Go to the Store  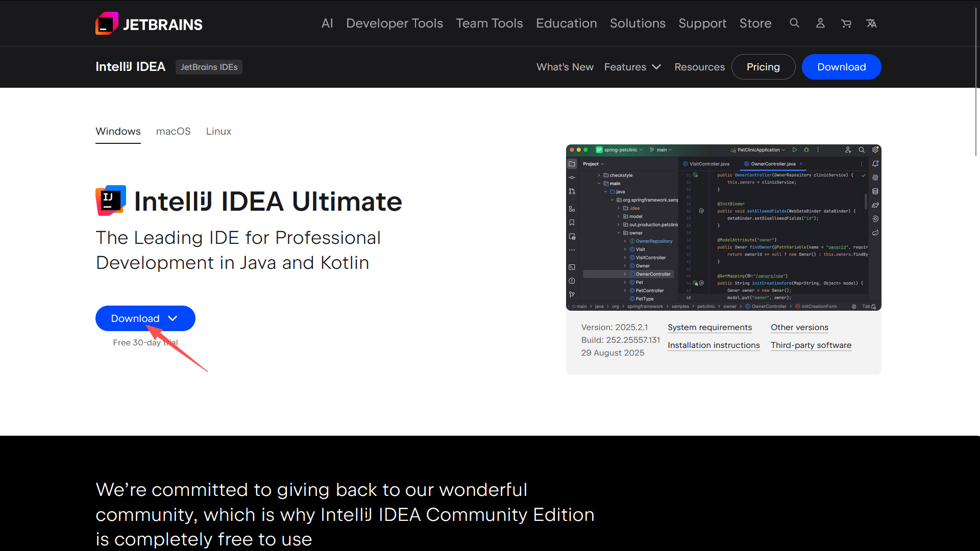point(755,23)
